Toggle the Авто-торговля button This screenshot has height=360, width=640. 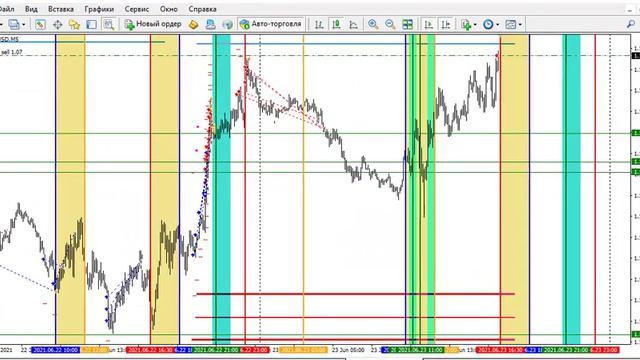coord(271,24)
